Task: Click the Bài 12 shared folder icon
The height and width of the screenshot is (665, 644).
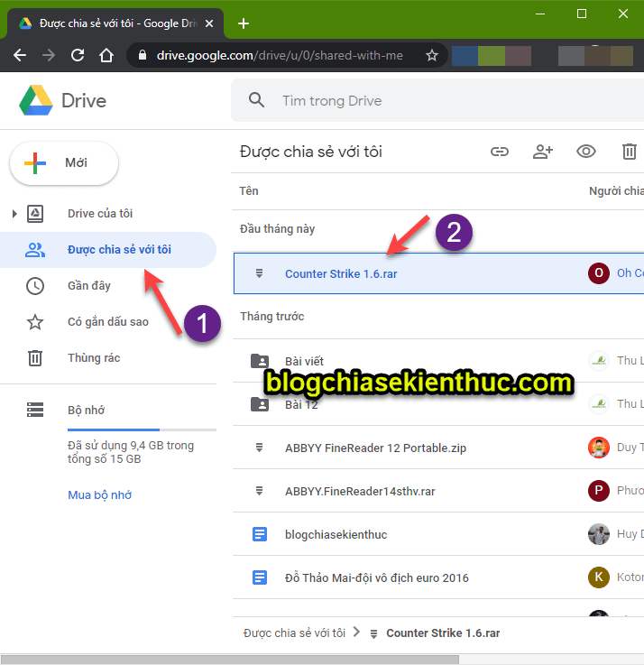Action: 260,404
